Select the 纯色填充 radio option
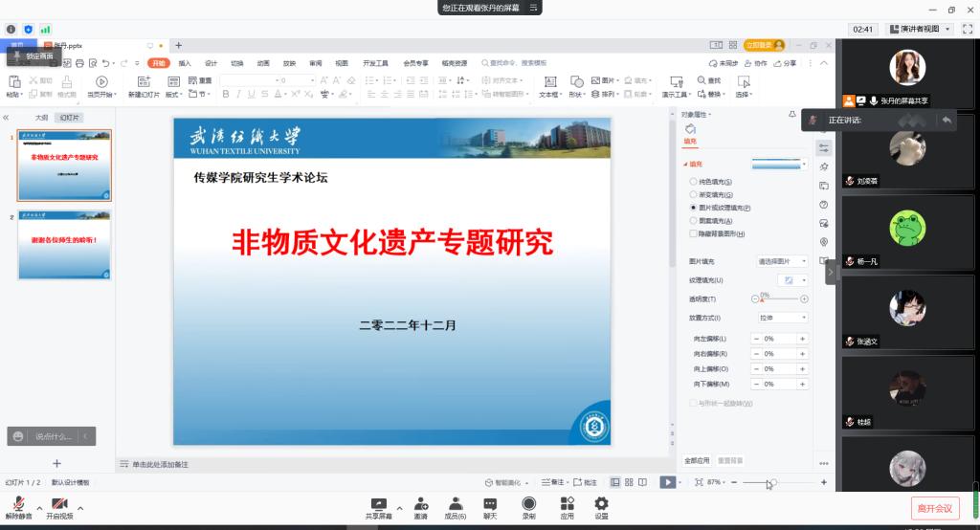This screenshot has height=530, width=980. click(694, 182)
